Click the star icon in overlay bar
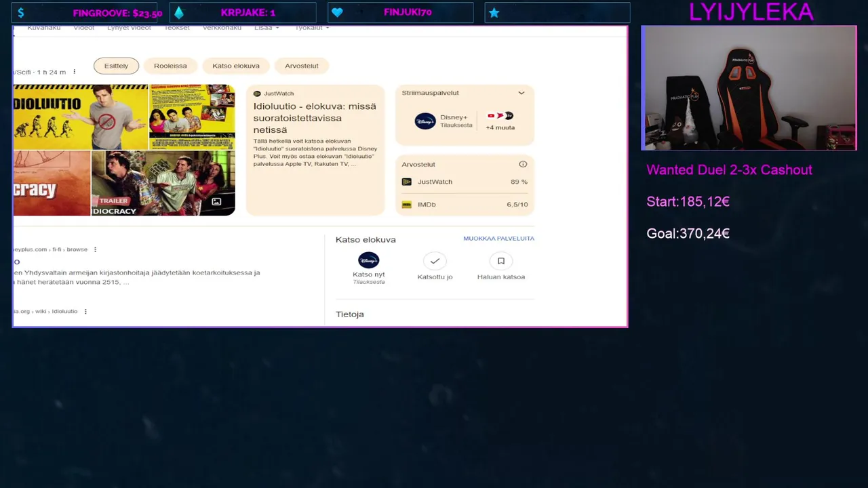This screenshot has height=488, width=868. tap(494, 13)
